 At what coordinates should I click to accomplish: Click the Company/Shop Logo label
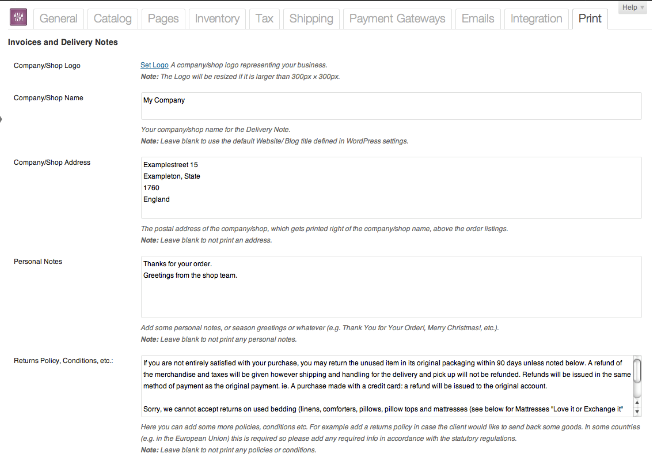(x=47, y=66)
